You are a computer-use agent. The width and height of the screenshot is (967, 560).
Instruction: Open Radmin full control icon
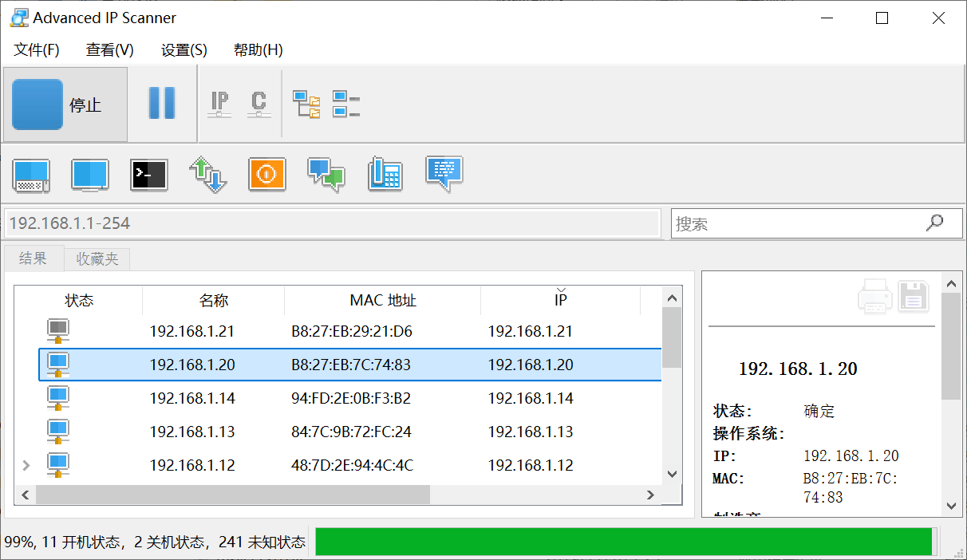(x=31, y=175)
